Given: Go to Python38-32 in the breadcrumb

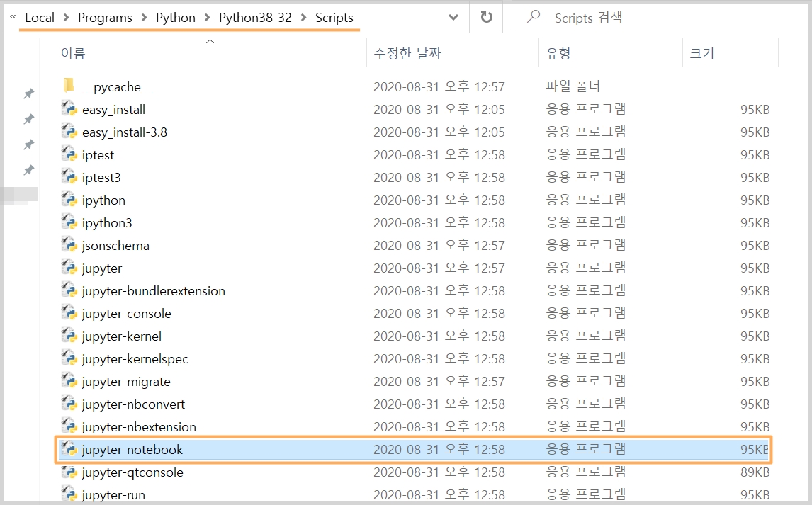Looking at the screenshot, I should pyautogui.click(x=255, y=18).
